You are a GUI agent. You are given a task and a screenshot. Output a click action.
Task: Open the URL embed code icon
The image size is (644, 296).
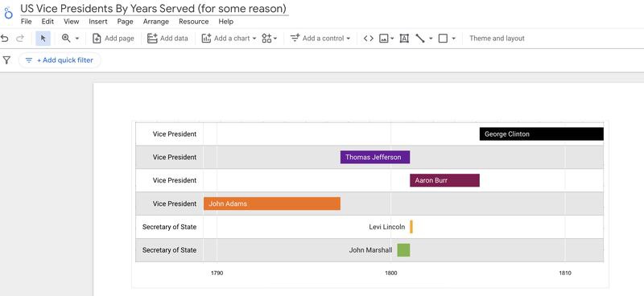[x=369, y=39]
